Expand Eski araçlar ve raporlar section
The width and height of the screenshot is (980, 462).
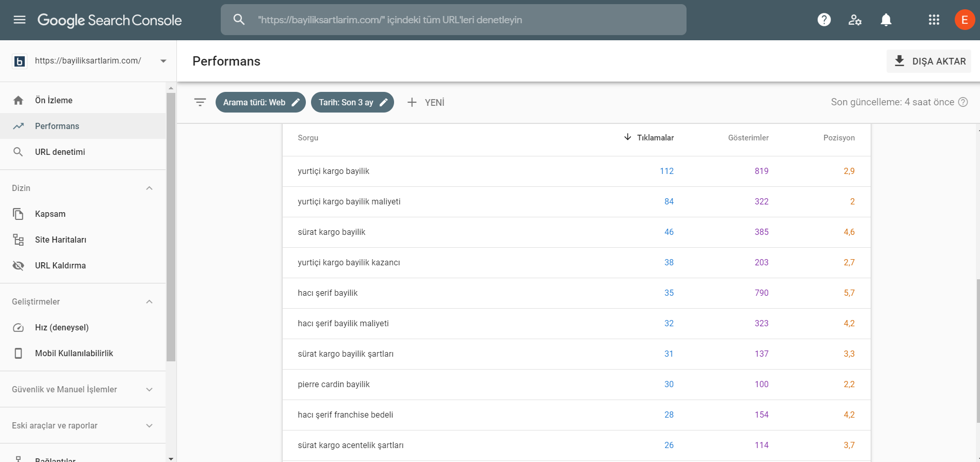pyautogui.click(x=150, y=425)
